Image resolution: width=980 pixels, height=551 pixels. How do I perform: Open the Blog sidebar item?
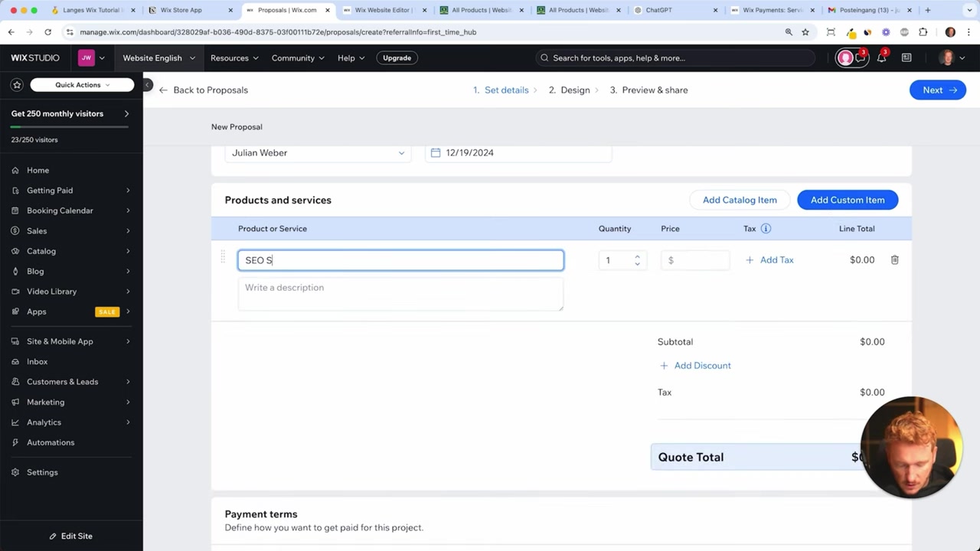[x=35, y=271]
